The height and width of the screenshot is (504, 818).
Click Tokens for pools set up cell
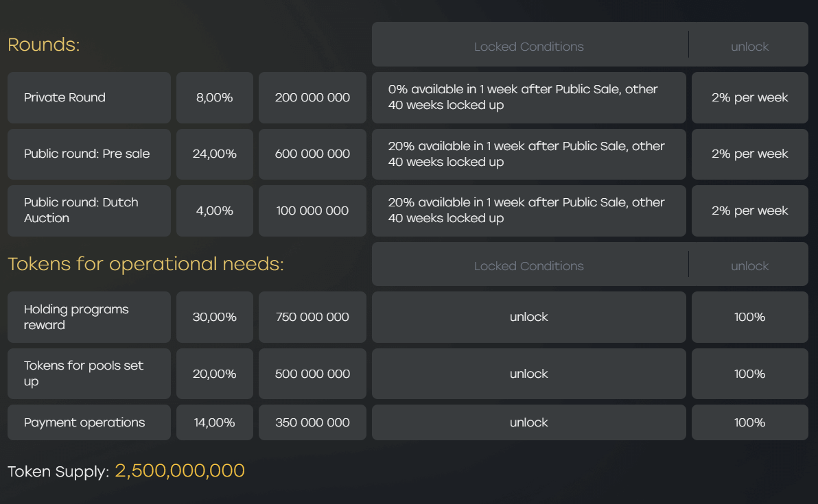(x=89, y=374)
